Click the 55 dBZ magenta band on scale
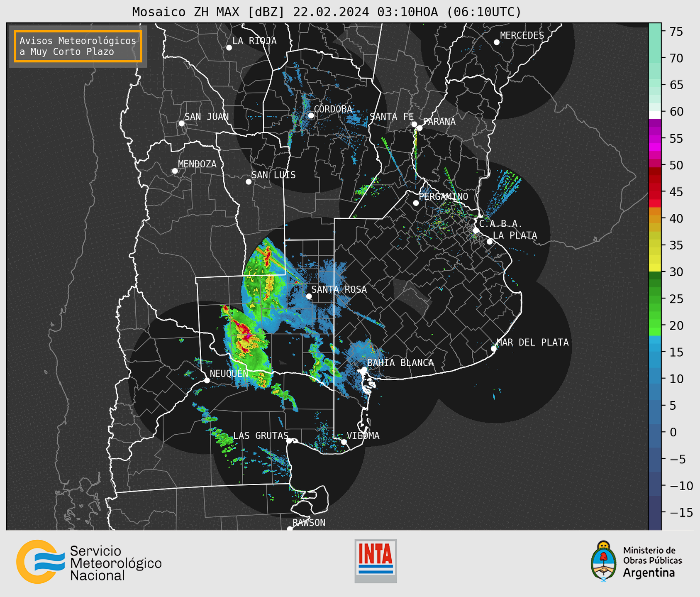Viewport: 700px width, 597px height. [654, 138]
